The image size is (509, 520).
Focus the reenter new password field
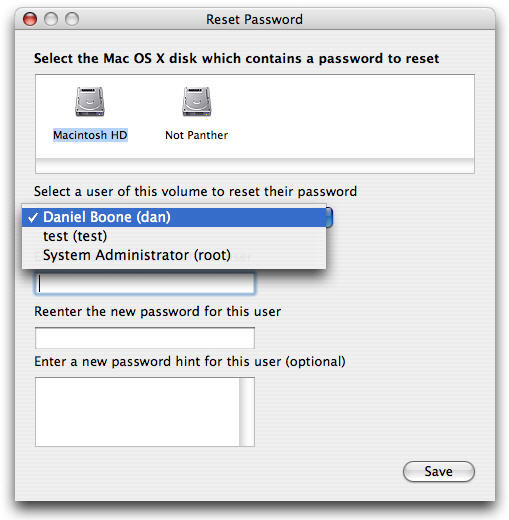(x=145, y=338)
